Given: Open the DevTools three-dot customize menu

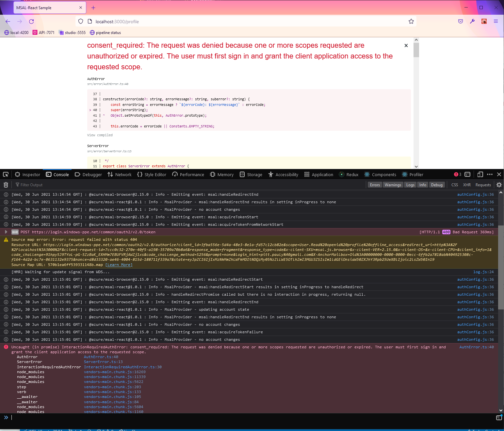Looking at the screenshot, I should 490,174.
